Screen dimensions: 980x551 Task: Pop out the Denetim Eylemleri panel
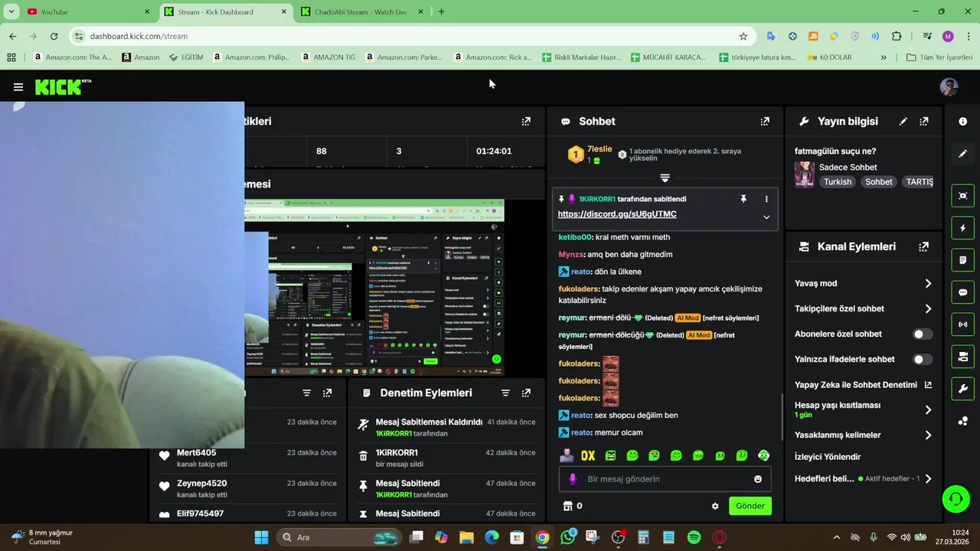tap(526, 393)
